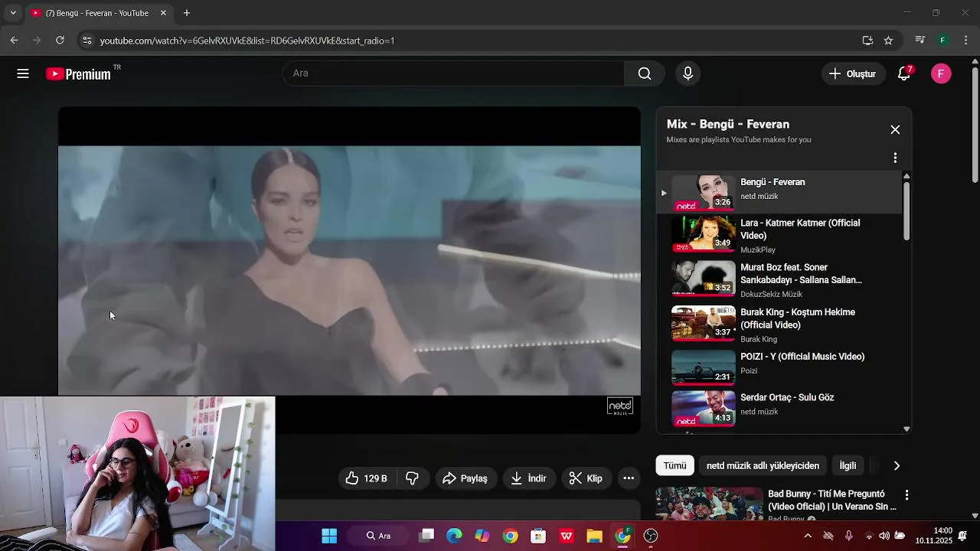The width and height of the screenshot is (980, 551).
Task: Close the Mix playlist panel
Action: pyautogui.click(x=895, y=129)
